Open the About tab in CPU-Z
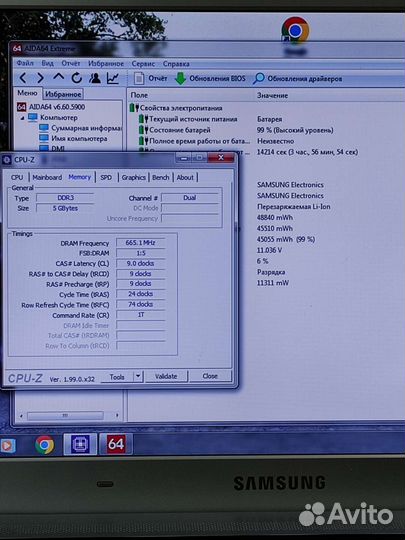 (x=185, y=177)
